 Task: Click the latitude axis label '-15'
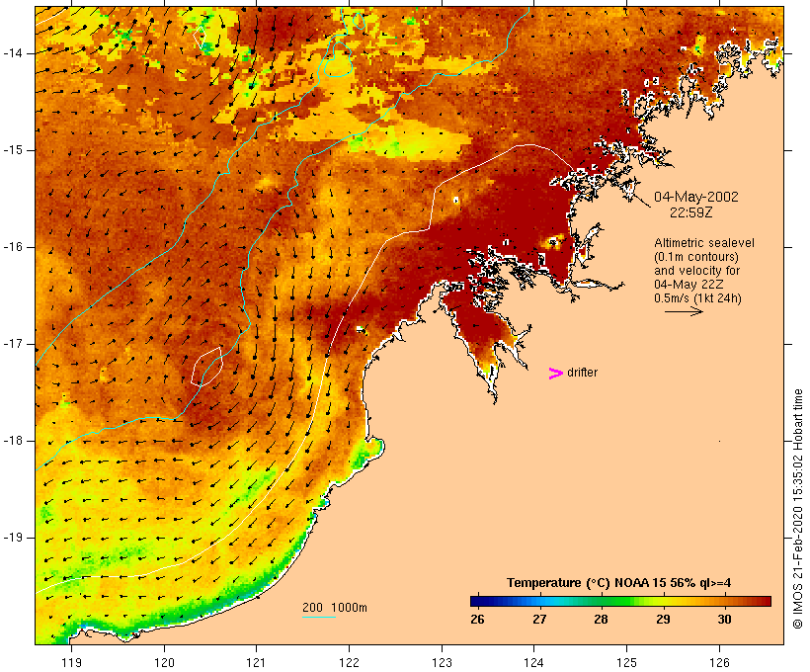tap(13, 150)
